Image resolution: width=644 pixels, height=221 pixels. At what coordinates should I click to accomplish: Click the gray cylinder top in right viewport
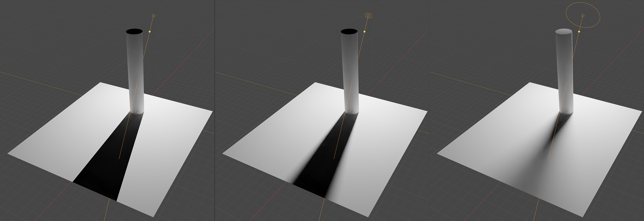click(x=564, y=31)
